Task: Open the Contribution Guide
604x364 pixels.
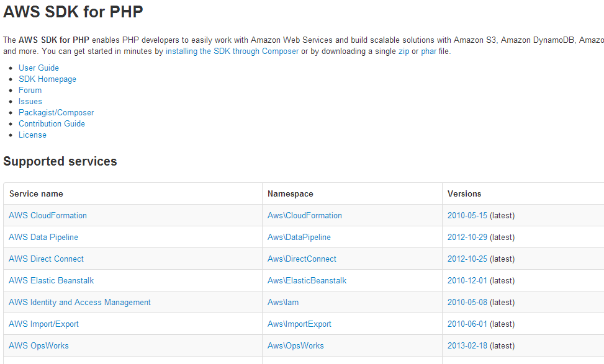Action: click(52, 123)
